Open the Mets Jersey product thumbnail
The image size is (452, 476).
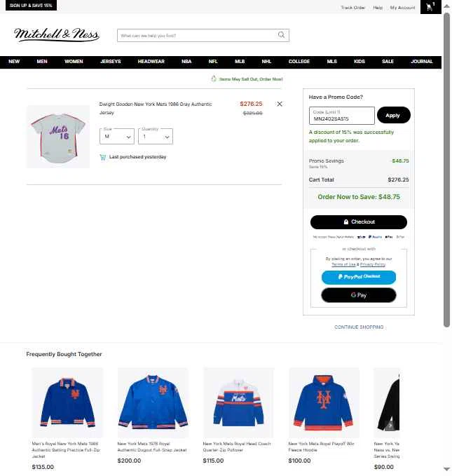(58, 137)
